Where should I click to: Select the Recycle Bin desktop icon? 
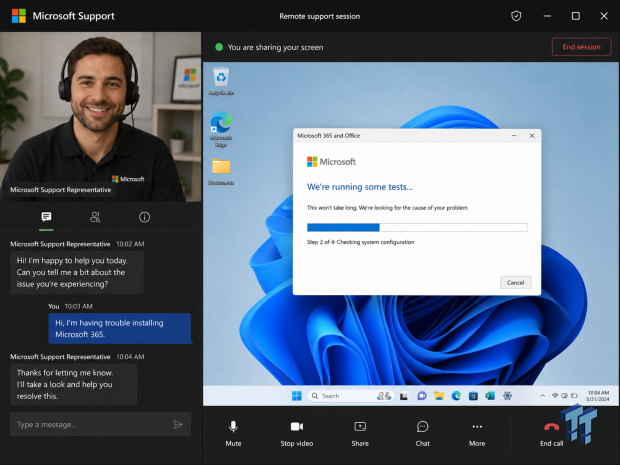coord(221,81)
